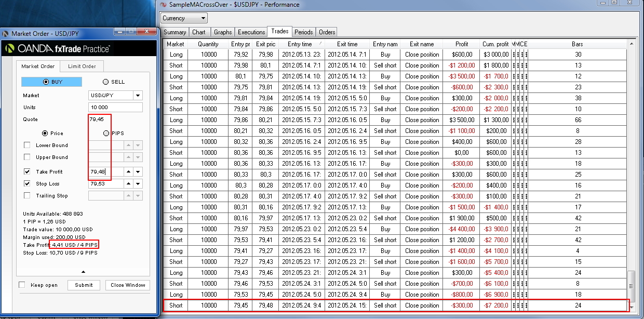Click the Market Order window title bar icon
This screenshot has height=319, width=644.
[x=6, y=33]
